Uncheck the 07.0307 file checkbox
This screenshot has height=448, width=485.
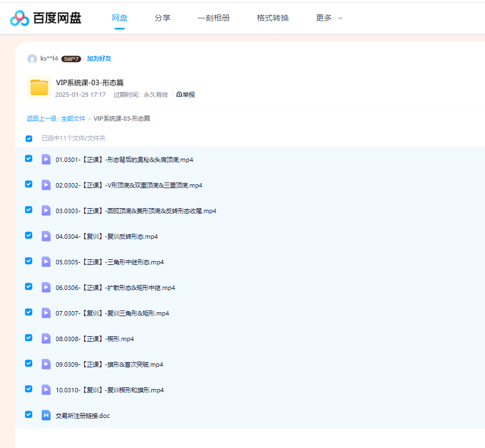click(x=28, y=312)
